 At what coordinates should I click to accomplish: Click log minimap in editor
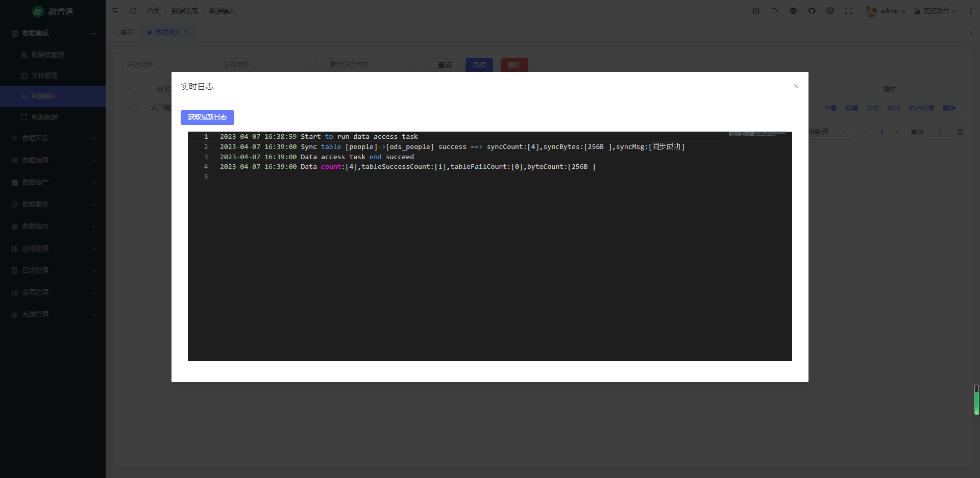coord(757,134)
